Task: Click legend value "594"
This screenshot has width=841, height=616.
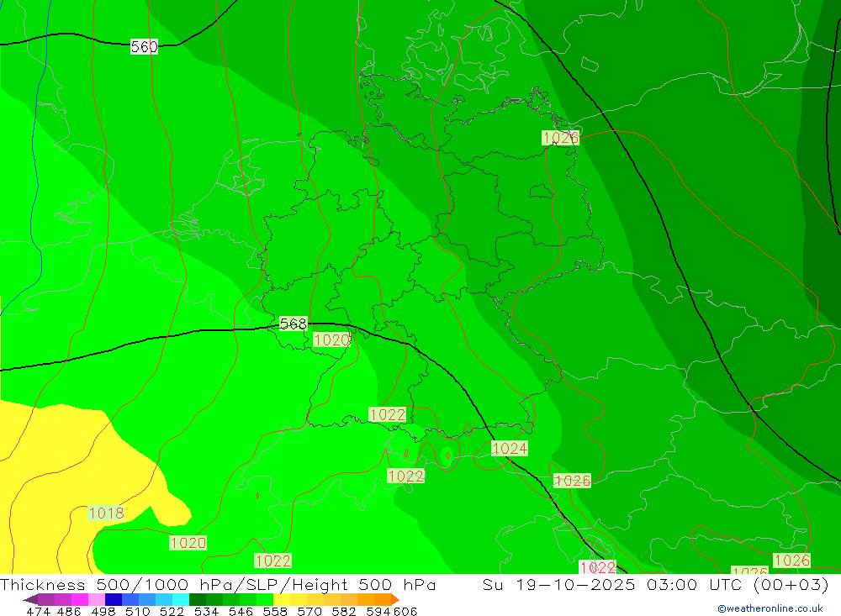Action: pyautogui.click(x=378, y=611)
